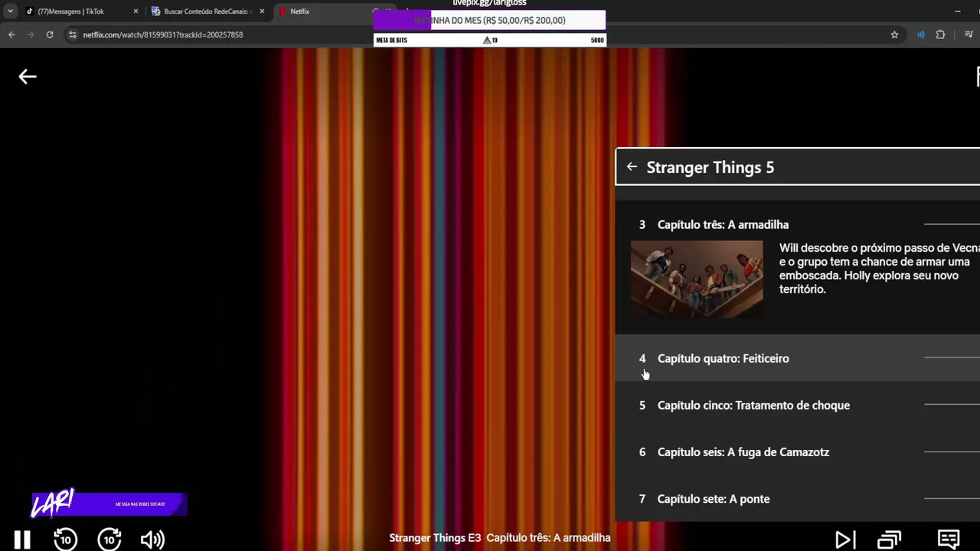Click the Stranger Things E3 title label
The width and height of the screenshot is (980, 551).
pyautogui.click(x=500, y=537)
